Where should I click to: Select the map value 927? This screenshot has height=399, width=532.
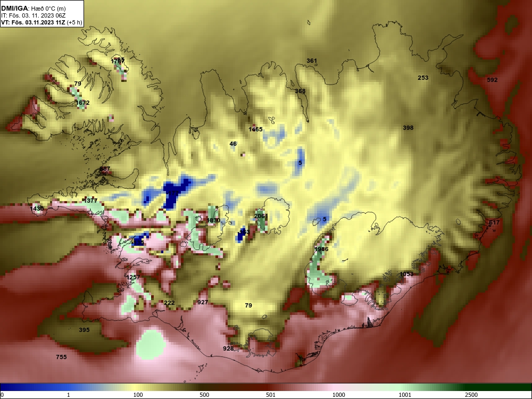pyautogui.click(x=203, y=302)
